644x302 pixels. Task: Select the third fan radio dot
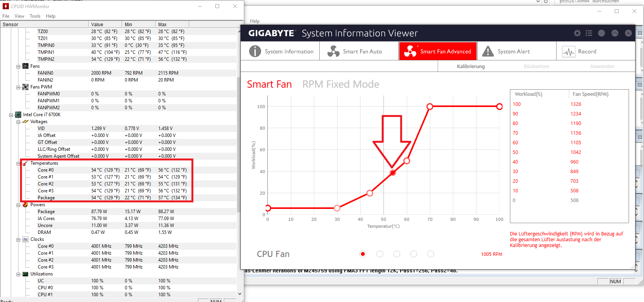[x=397, y=254]
